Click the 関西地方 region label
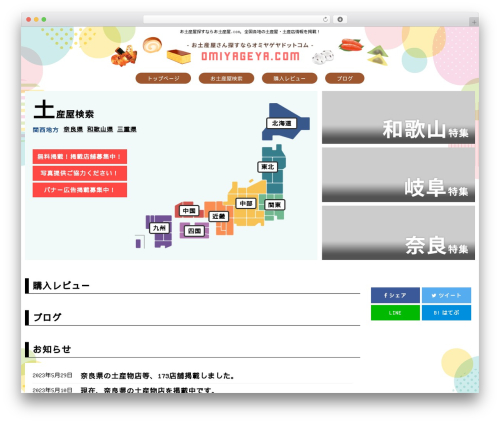 click(45, 129)
